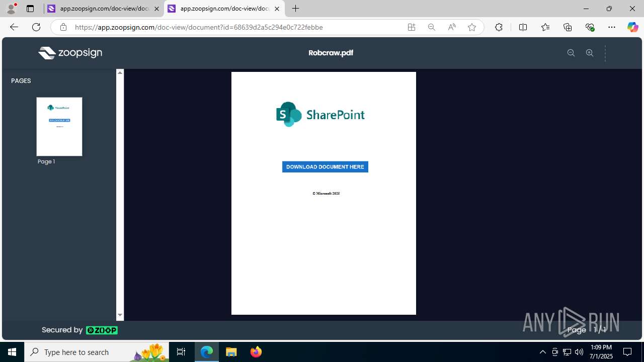Open the Windows Start menu
Screen dimensions: 644x362
coord(12,352)
